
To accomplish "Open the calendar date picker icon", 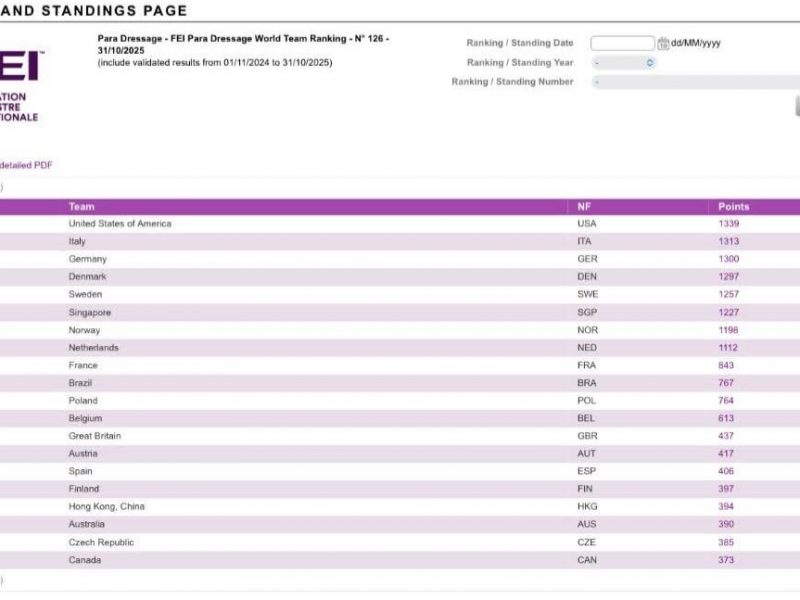I will point(663,43).
